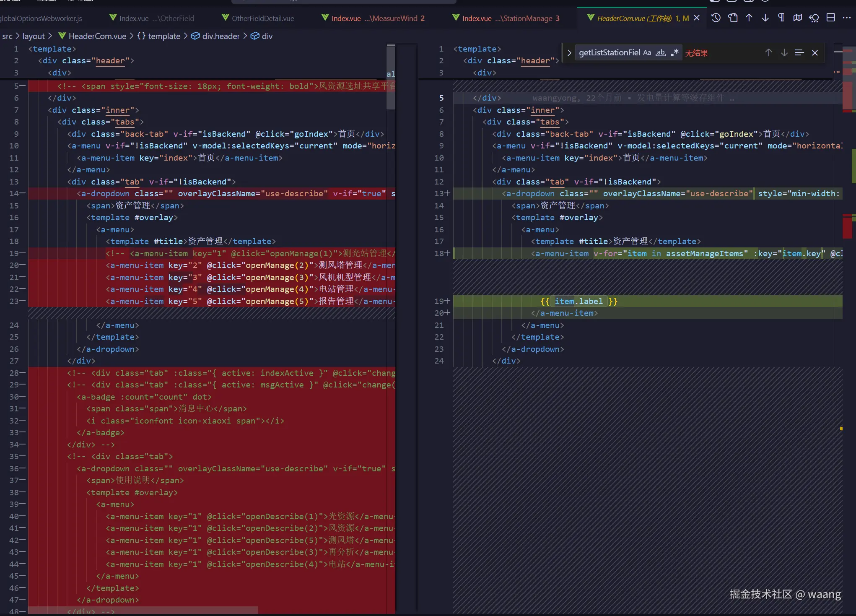856x616 pixels.
Task: Toggle whitespace pilcrow icon
Action: (781, 18)
